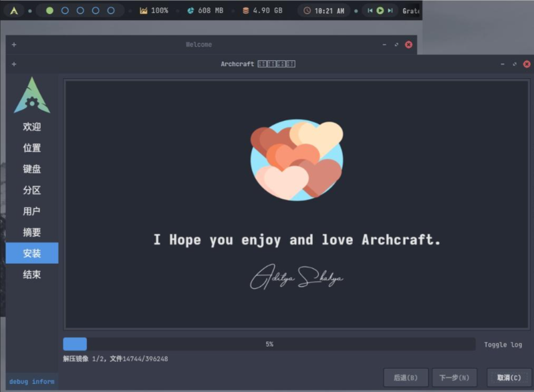Select the 欢迎 step in sidebar
Viewport: 534px width, 392px height.
(32, 127)
